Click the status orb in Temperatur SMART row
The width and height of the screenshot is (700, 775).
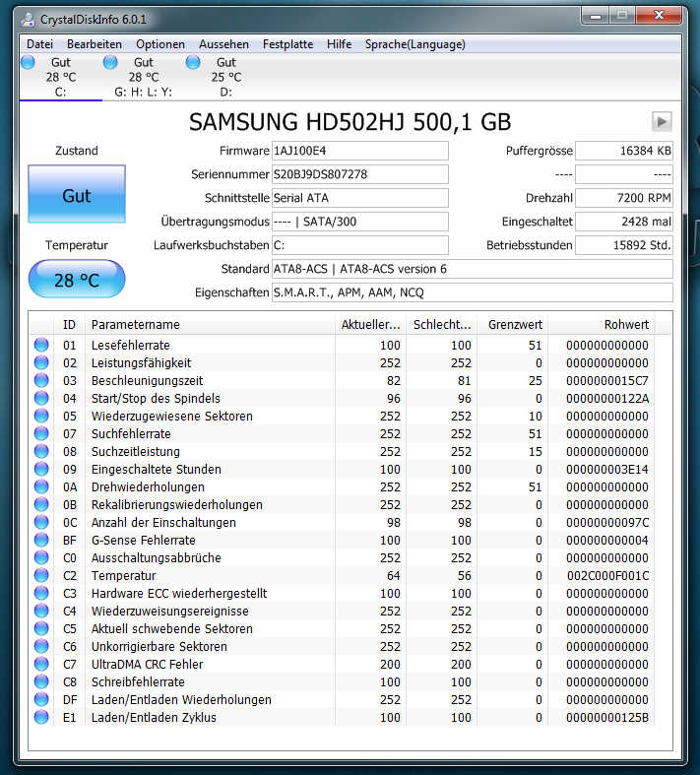coord(41,576)
